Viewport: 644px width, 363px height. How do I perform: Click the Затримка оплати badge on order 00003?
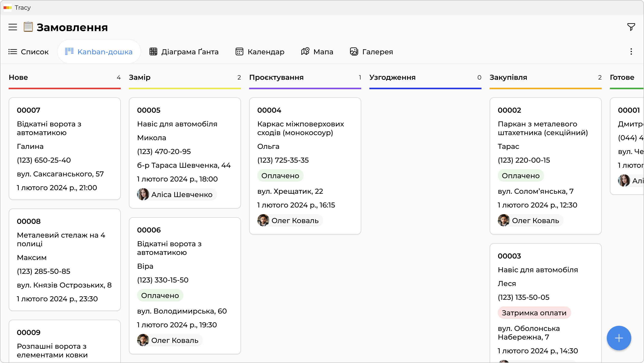tap(534, 313)
